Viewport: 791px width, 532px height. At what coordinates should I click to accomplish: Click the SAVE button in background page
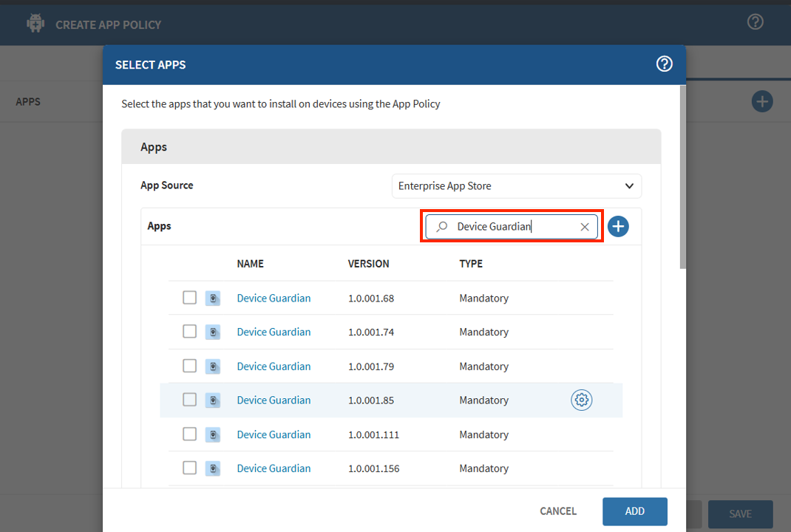pos(740,514)
